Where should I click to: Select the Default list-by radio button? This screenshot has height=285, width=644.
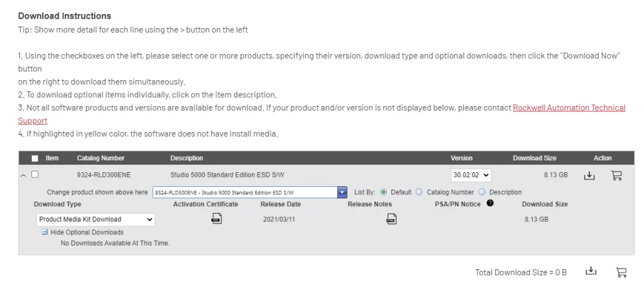tap(383, 192)
